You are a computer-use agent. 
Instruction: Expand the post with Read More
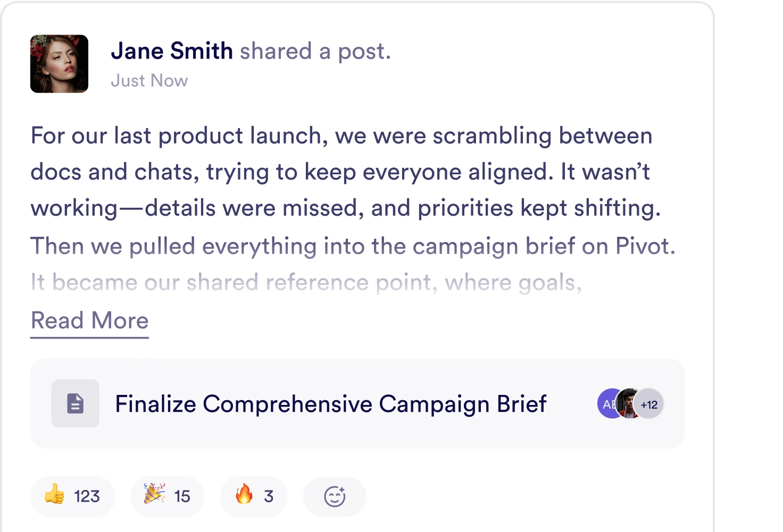[89, 321]
